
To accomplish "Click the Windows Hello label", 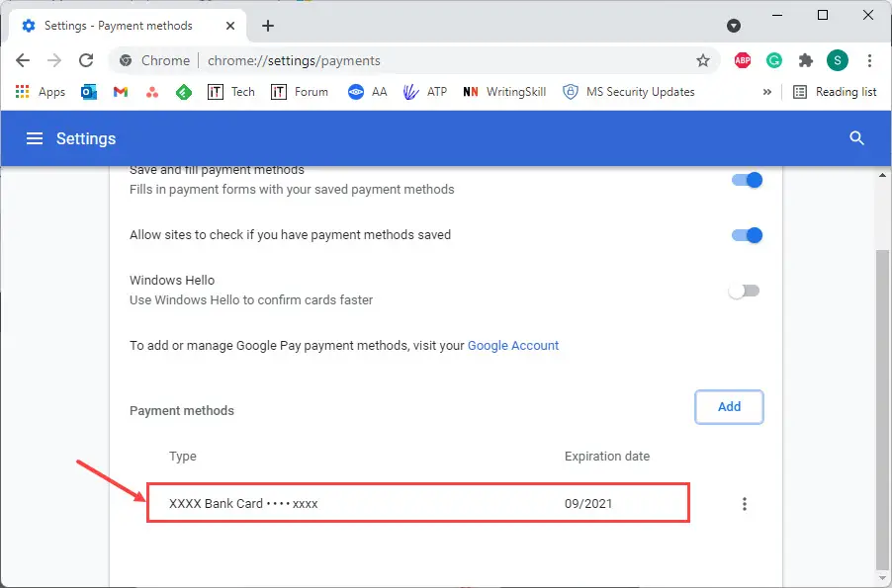I will coord(172,281).
